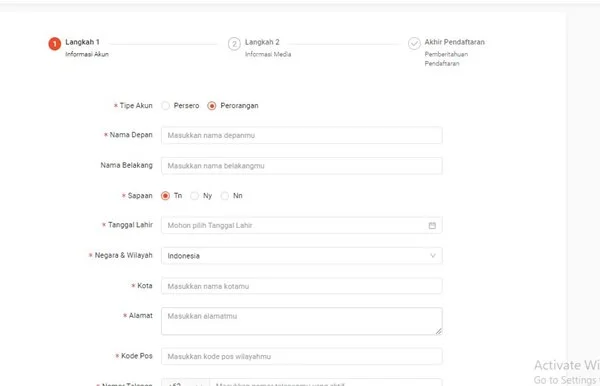Click the calendar icon in Tanggal Lahir

click(x=432, y=225)
